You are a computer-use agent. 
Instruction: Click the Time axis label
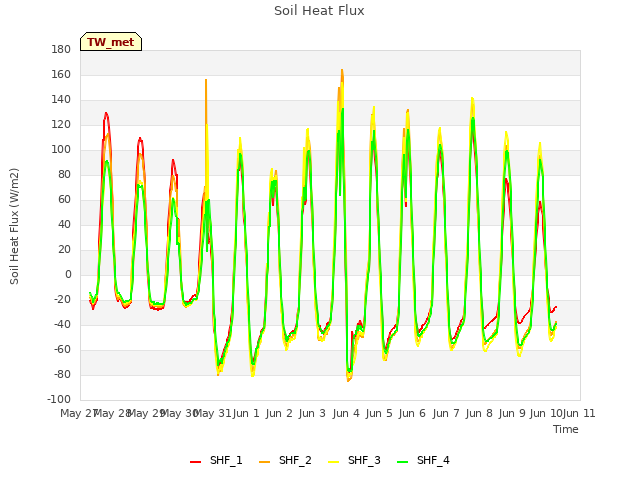point(566,429)
